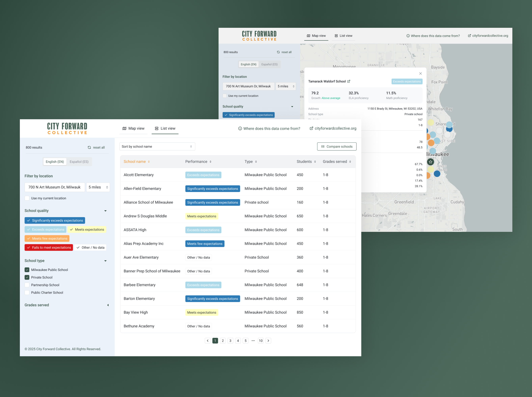This screenshot has width=532, height=397.
Task: Switch language to Español (ES) in list view
Action: coord(79,162)
